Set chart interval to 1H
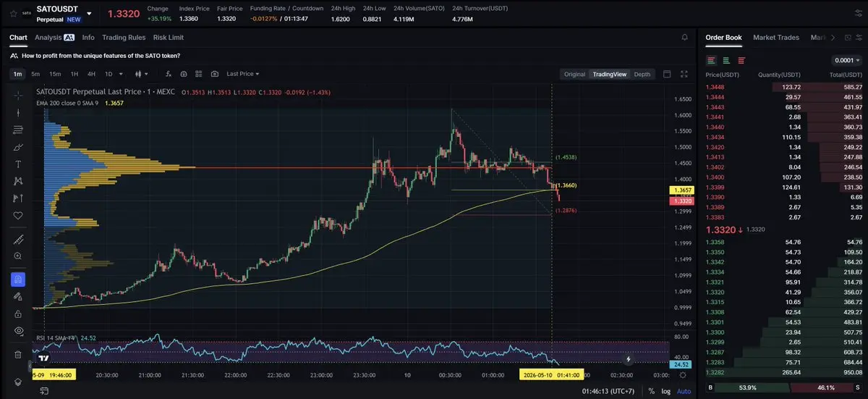The height and width of the screenshot is (399, 868). pos(75,74)
